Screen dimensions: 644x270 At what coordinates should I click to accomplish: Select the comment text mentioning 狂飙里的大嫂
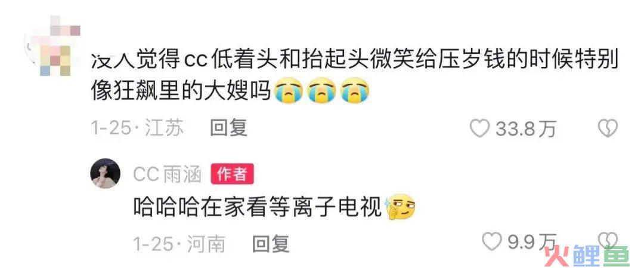click(354, 76)
